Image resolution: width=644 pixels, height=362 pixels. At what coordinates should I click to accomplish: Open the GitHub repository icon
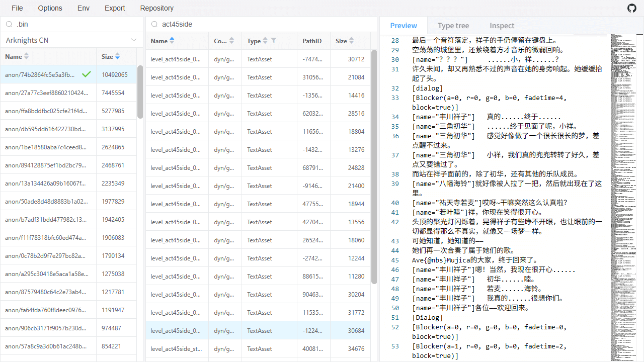coord(631,8)
